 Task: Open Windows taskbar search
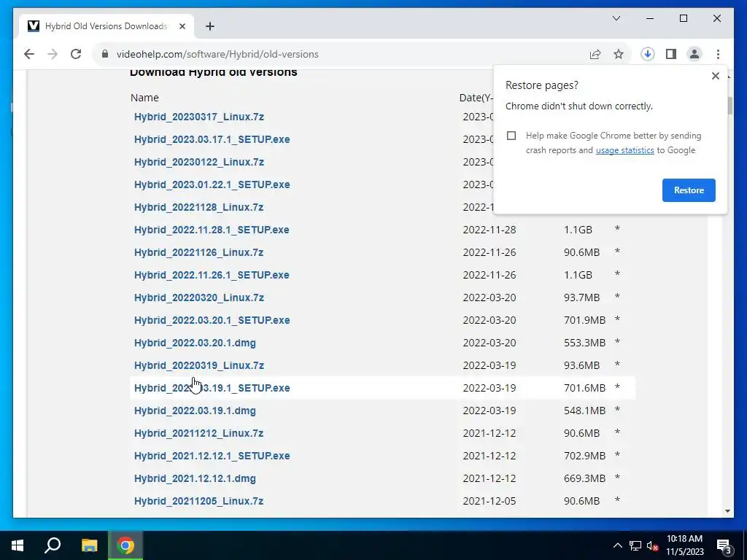(53, 545)
